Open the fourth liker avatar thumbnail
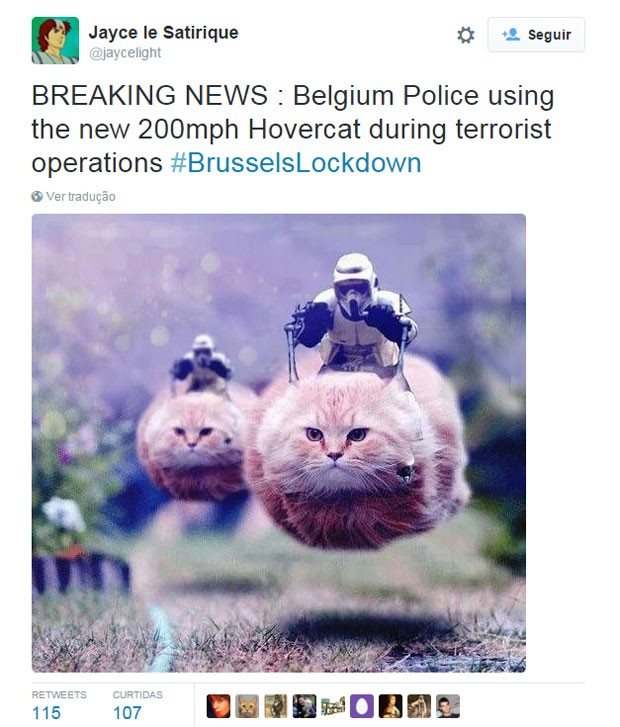The width and height of the screenshot is (620, 727). coord(305,706)
